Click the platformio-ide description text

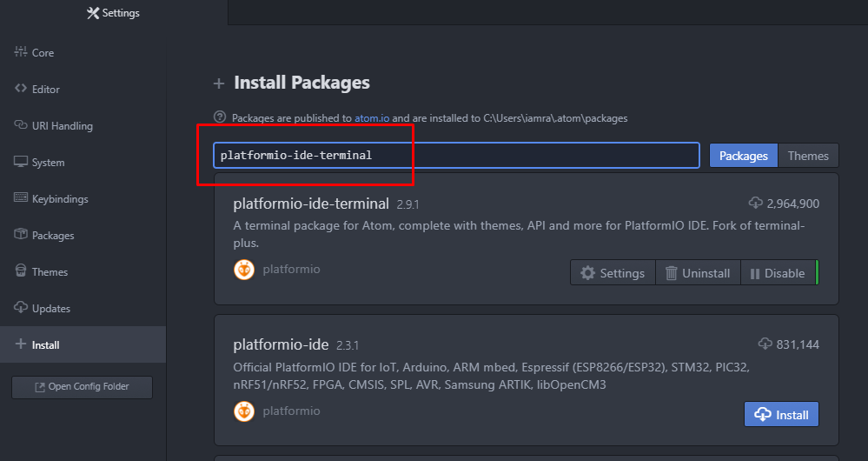click(x=491, y=376)
